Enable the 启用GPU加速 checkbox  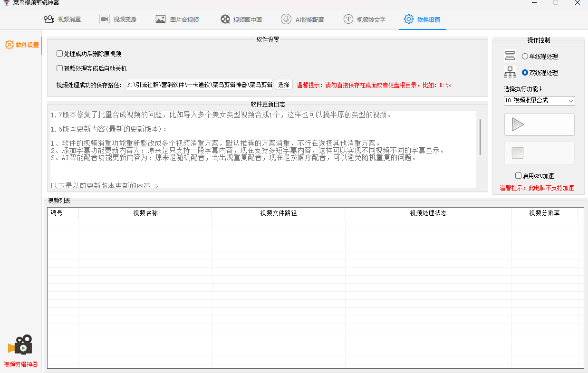coord(519,176)
